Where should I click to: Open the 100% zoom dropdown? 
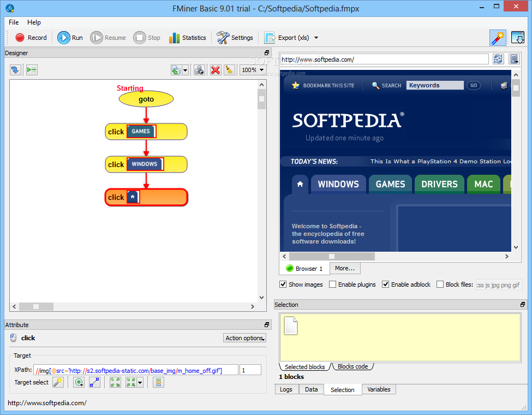[261, 70]
